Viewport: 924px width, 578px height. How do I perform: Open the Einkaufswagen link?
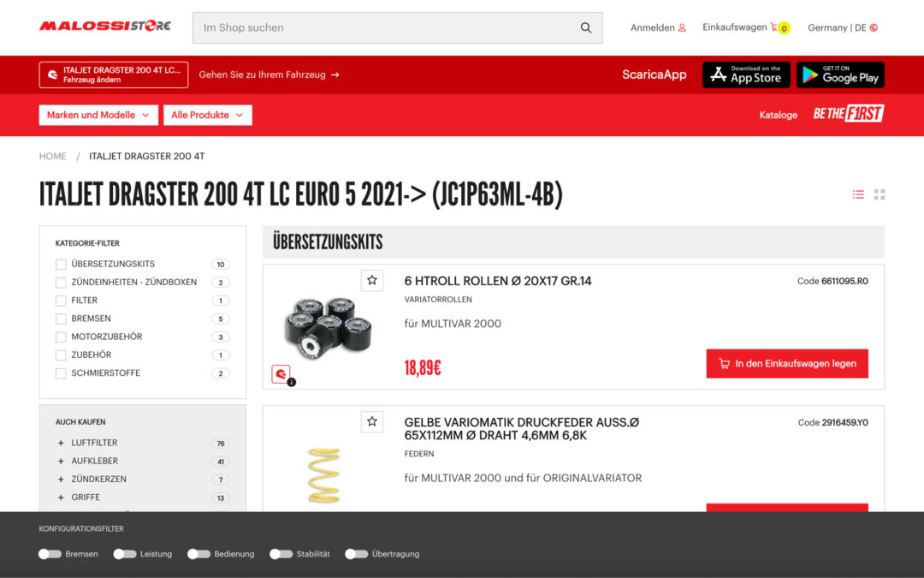coord(734,27)
